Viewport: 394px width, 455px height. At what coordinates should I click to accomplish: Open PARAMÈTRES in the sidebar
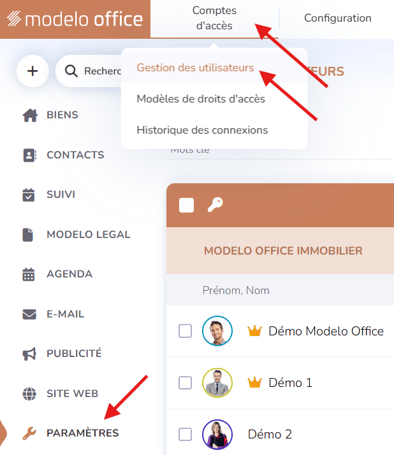(83, 433)
